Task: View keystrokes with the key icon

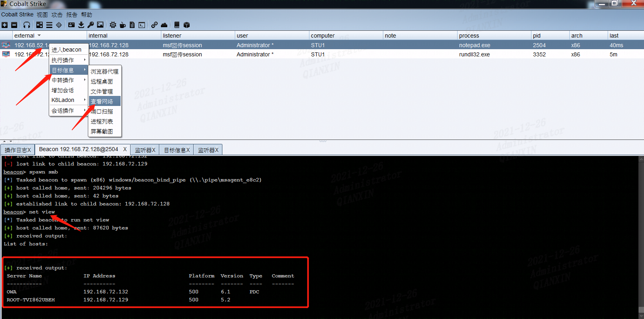Action: pyautogui.click(x=91, y=25)
